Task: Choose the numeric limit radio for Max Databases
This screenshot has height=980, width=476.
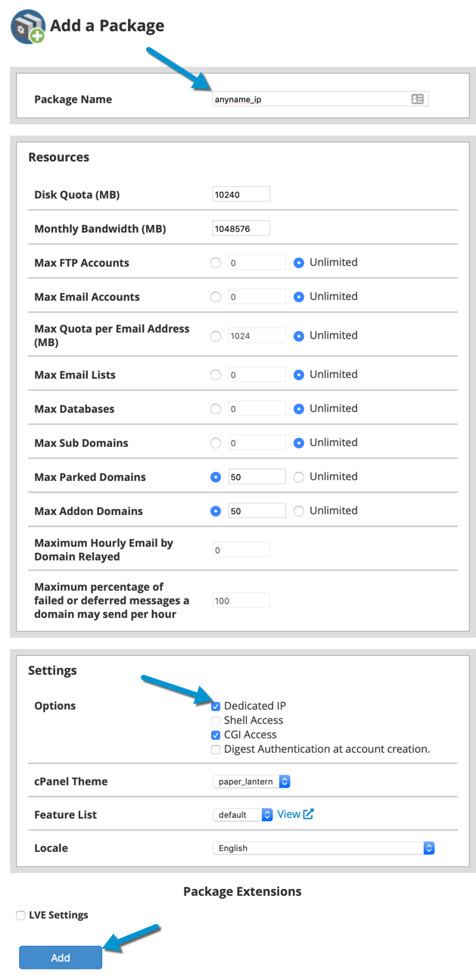Action: [x=216, y=409]
